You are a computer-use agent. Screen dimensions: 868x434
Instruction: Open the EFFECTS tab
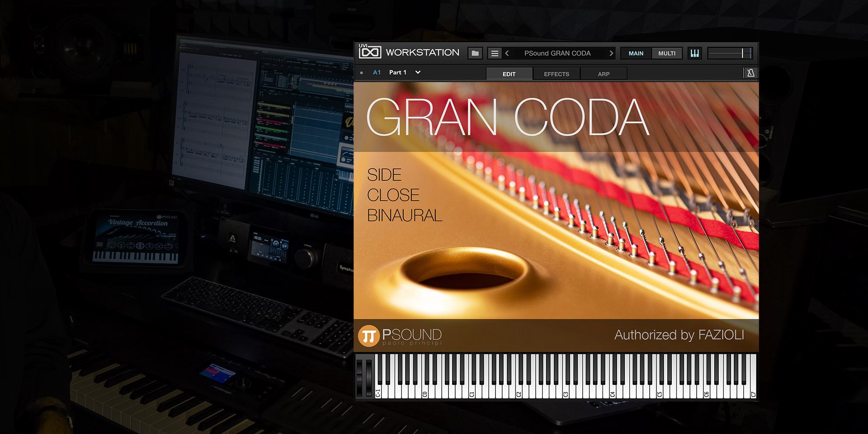click(x=557, y=74)
